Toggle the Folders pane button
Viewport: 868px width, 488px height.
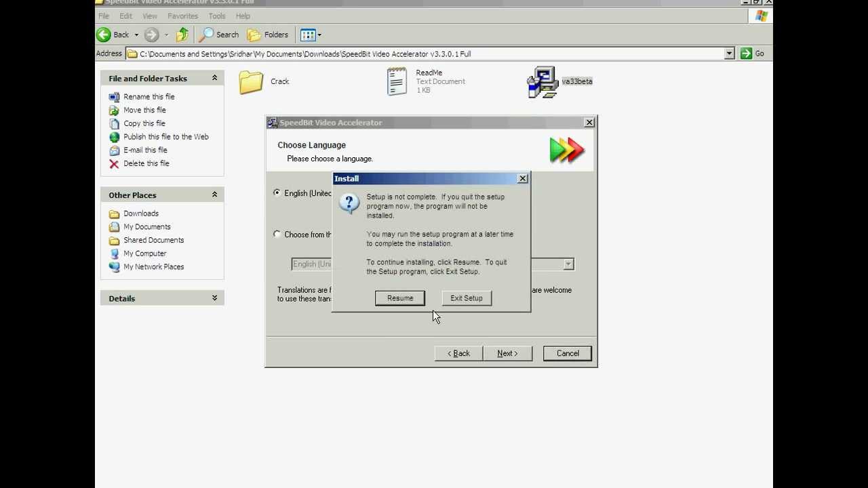(268, 35)
